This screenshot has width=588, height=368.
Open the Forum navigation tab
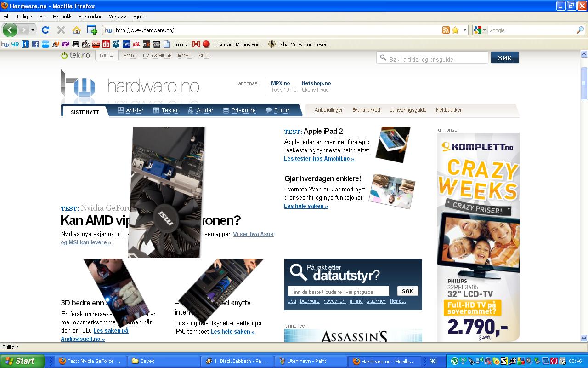278,110
